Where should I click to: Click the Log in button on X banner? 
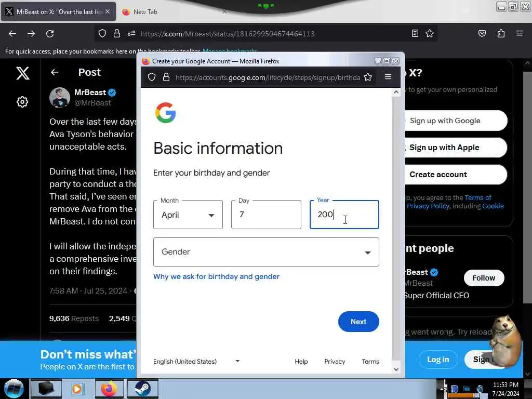[x=438, y=360]
